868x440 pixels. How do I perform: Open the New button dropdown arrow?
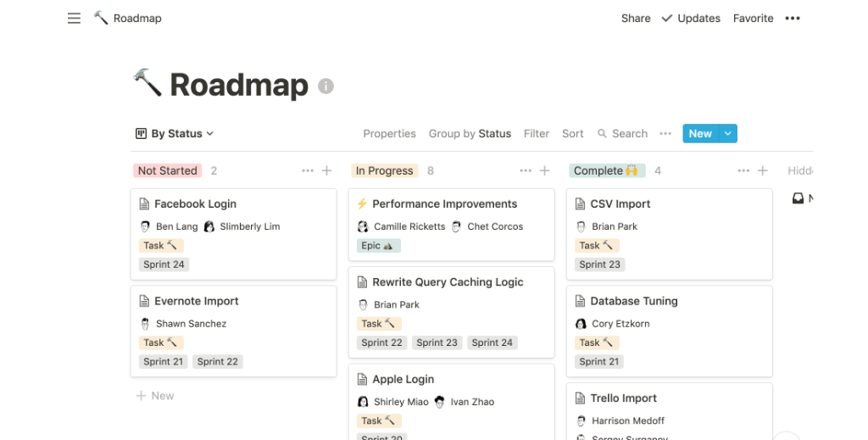point(728,134)
